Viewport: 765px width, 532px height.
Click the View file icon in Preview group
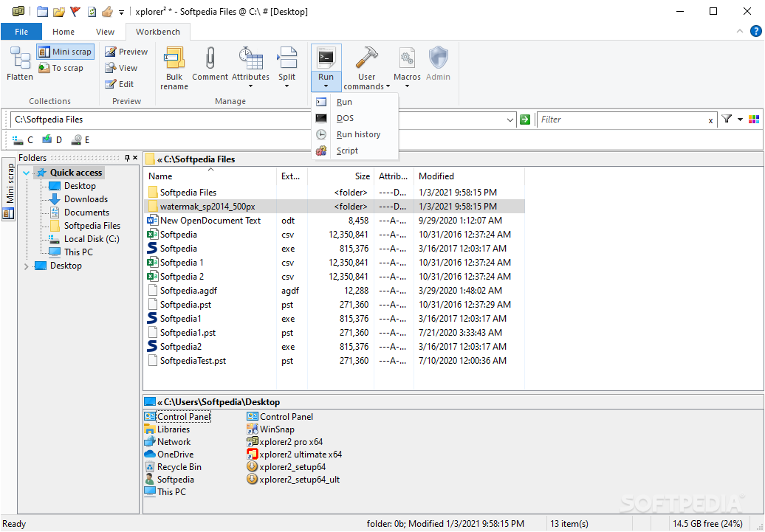[111, 68]
